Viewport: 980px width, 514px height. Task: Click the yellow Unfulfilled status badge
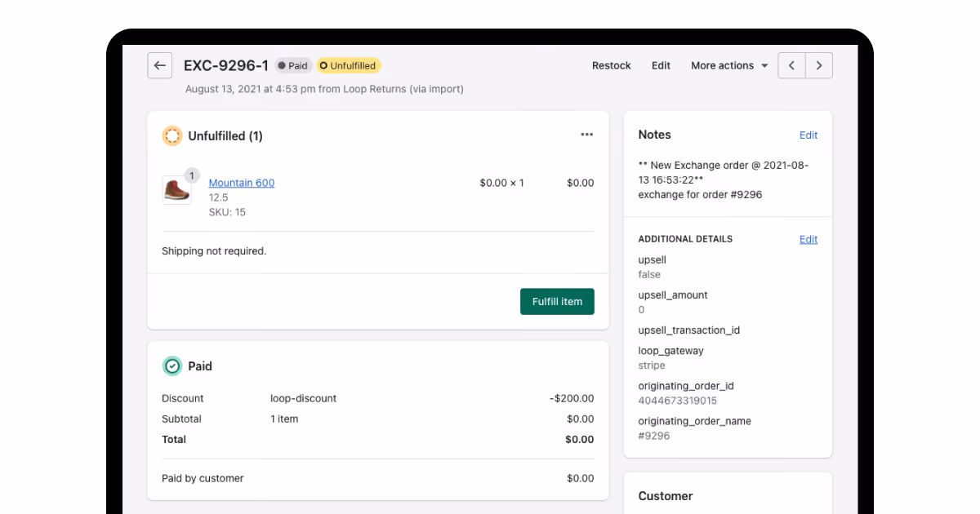point(349,65)
